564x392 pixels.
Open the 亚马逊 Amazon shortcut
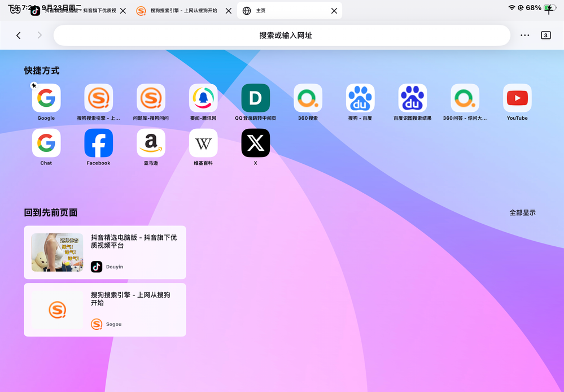(151, 143)
